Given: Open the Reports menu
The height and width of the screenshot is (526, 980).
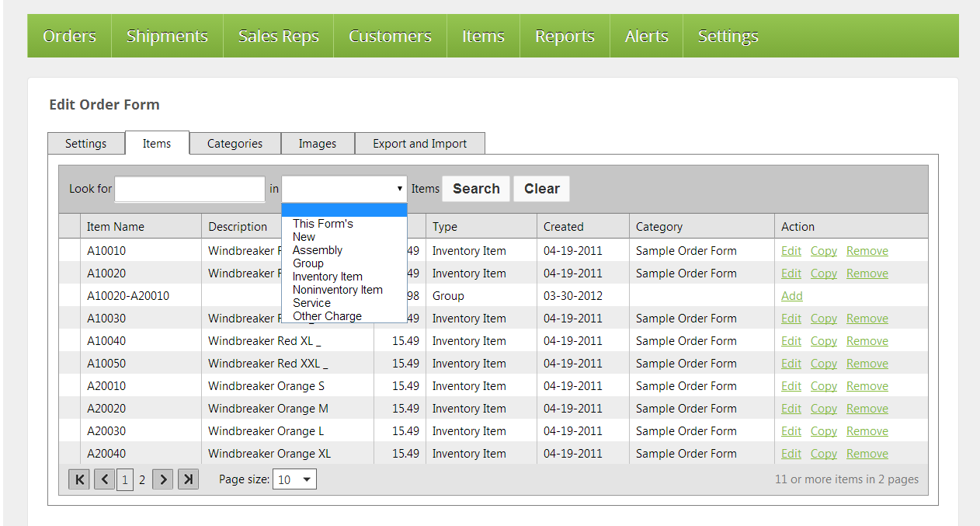Looking at the screenshot, I should [565, 36].
